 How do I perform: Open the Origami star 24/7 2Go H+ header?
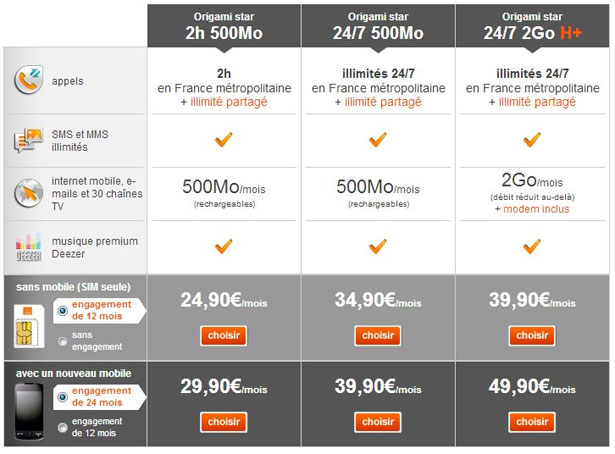[532, 23]
